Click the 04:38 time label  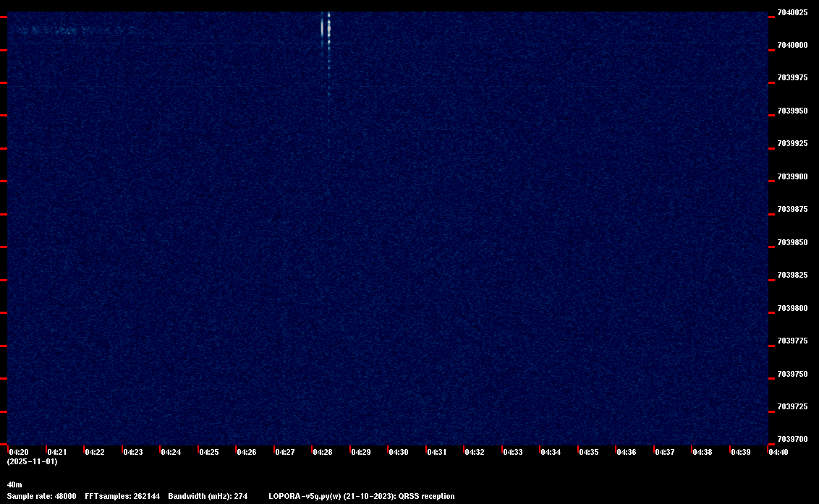click(703, 452)
